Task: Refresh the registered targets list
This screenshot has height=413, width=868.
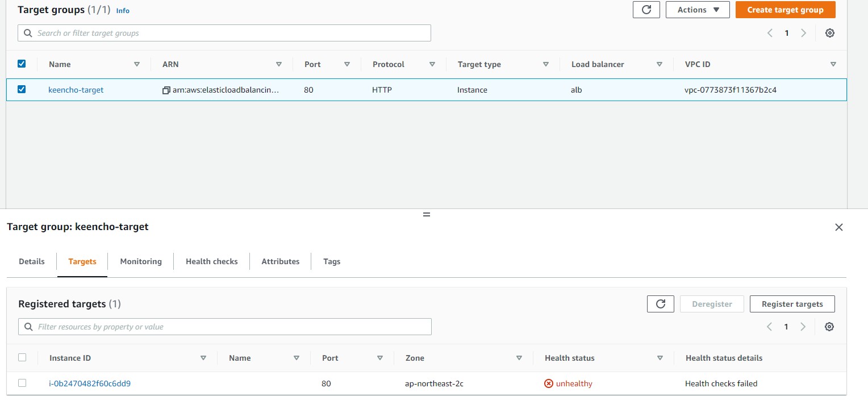Action: point(660,304)
